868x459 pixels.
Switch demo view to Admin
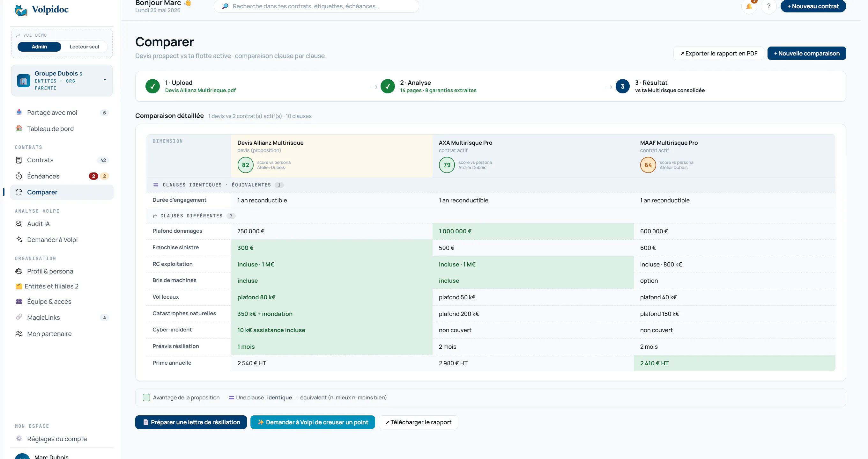pyautogui.click(x=40, y=47)
